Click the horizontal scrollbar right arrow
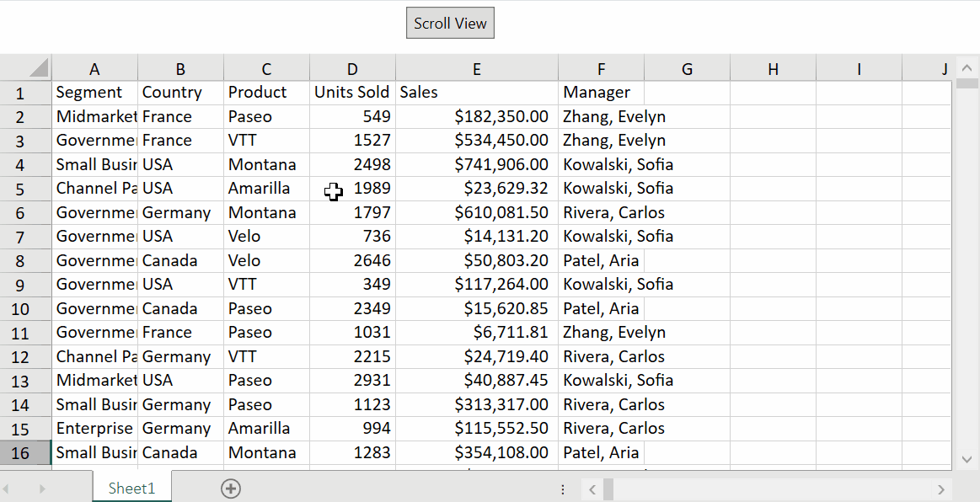This screenshot has width=980, height=502. [x=941, y=489]
